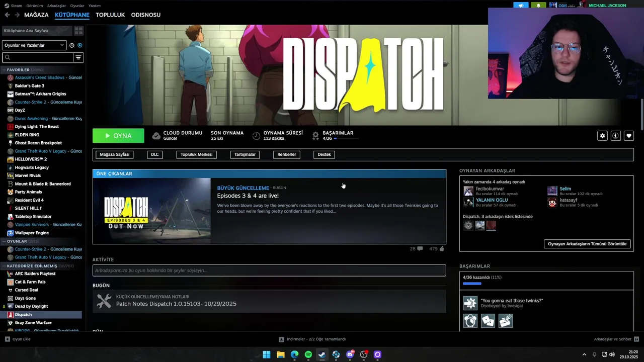Click the announcements megaphone icon
Viewport: 644px width, 362px height.
coord(521,5)
